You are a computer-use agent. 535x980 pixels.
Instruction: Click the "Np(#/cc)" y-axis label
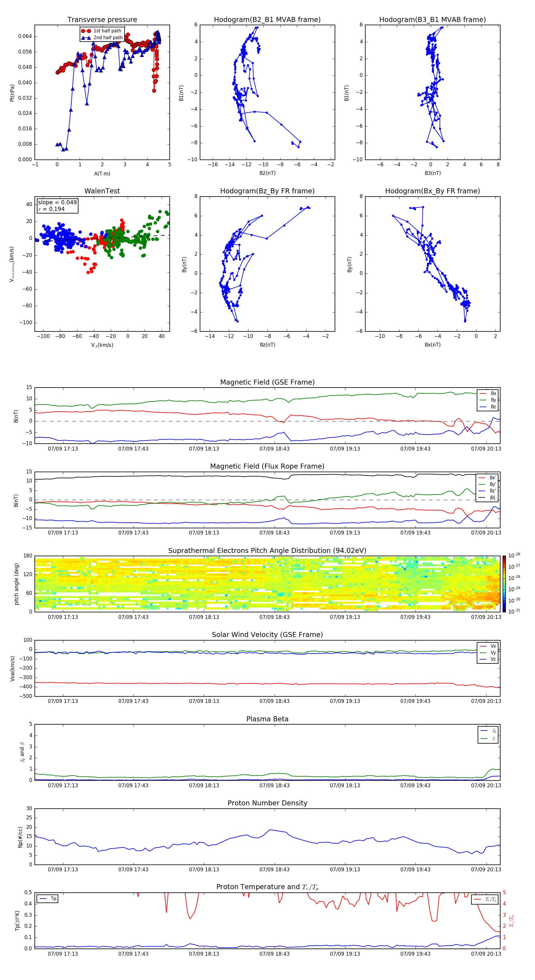[20, 837]
